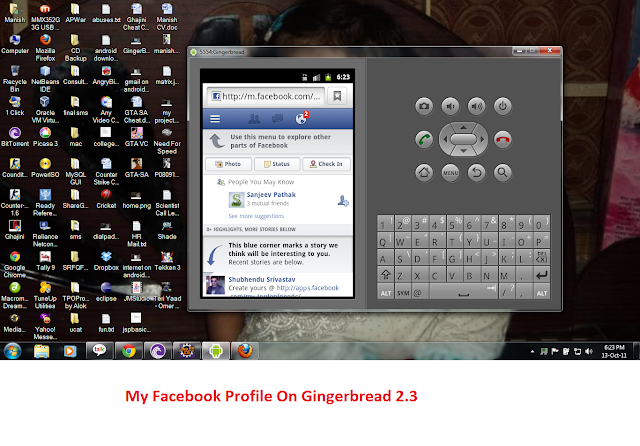
Task: Open the Recycle Bin desktop icon
Action: point(15,79)
